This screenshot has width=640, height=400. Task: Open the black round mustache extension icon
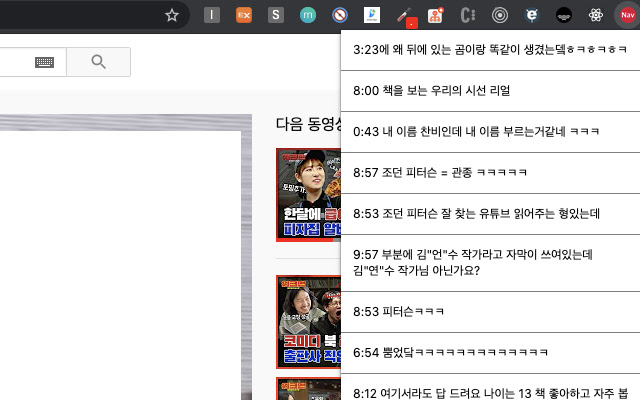(564, 16)
